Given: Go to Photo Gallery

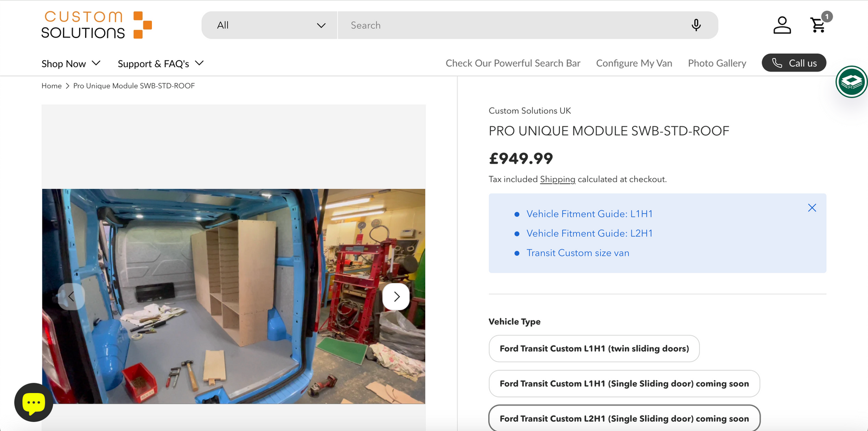Looking at the screenshot, I should pos(717,63).
